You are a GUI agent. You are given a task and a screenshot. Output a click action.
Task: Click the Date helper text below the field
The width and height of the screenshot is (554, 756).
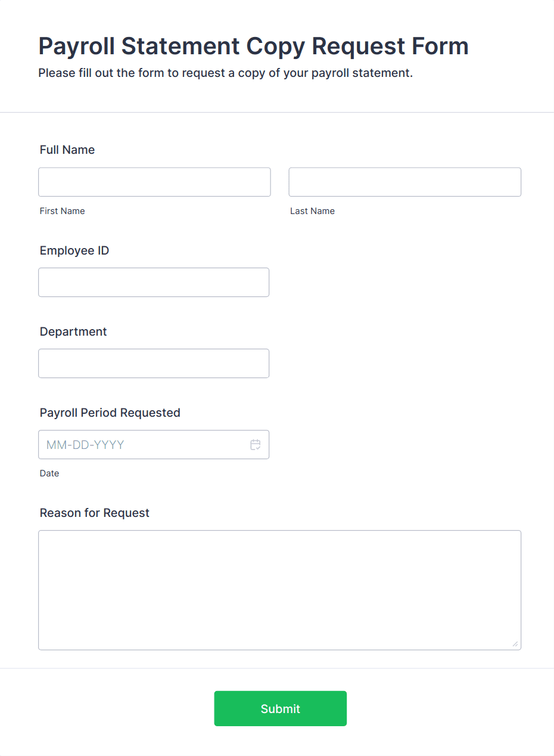coord(49,473)
